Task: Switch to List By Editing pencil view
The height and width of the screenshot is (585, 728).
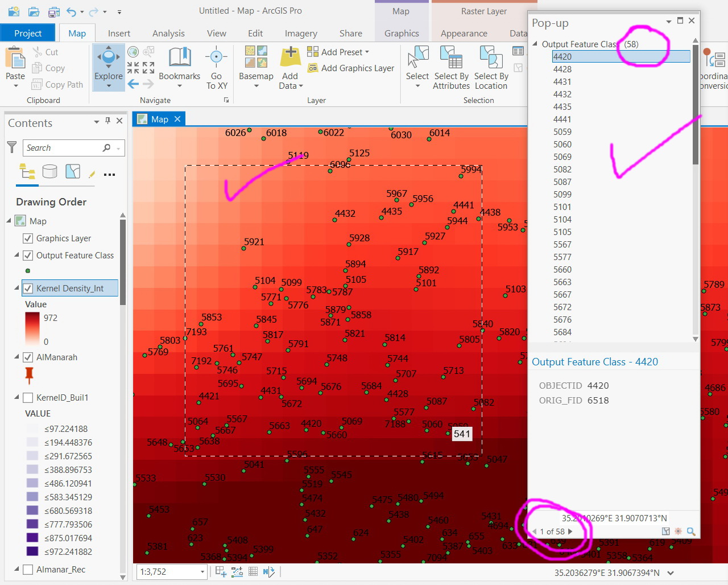Action: (92, 174)
